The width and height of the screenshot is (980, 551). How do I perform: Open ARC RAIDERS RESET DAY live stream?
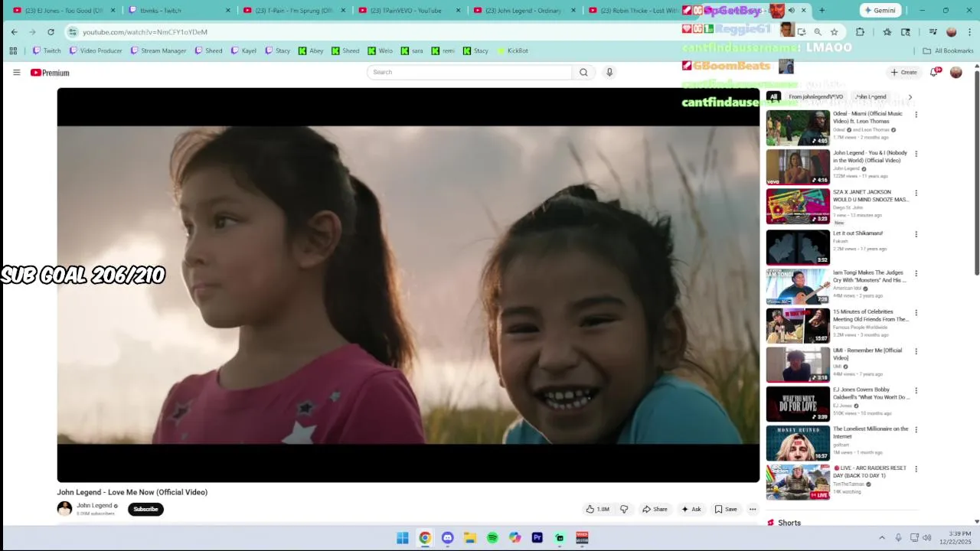coord(870,471)
